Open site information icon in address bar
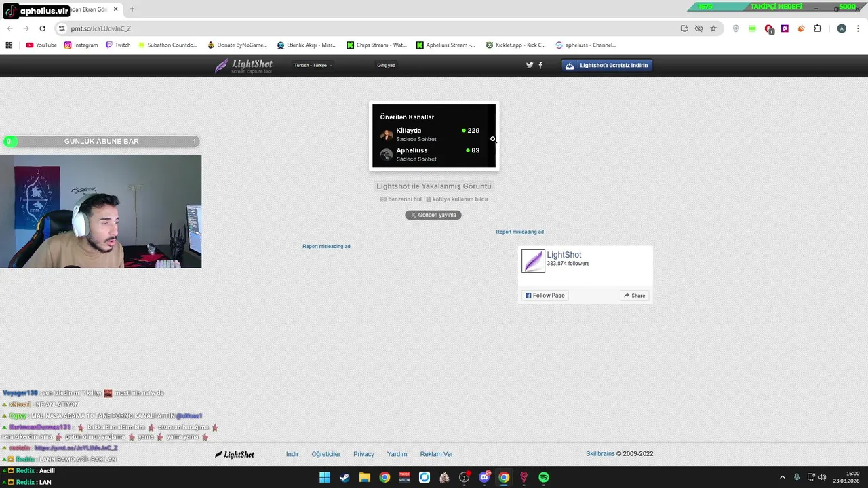Screen dimensions: 868x488 [x=62, y=28]
